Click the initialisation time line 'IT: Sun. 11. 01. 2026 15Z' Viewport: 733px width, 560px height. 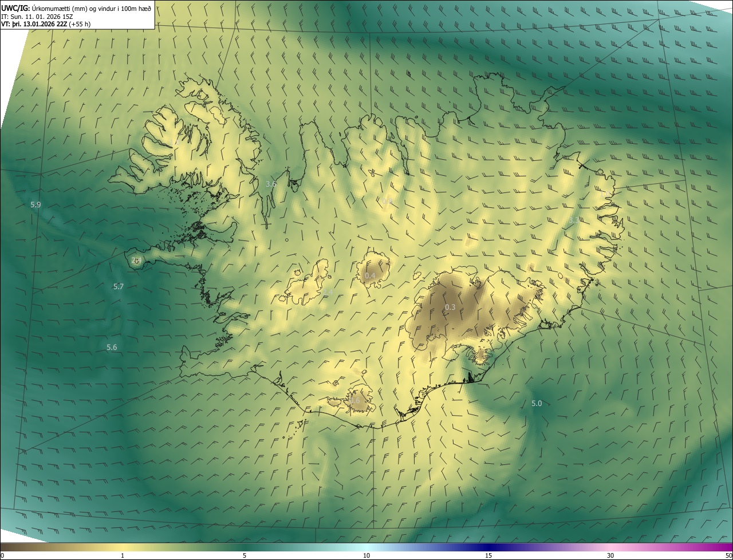(38, 16)
